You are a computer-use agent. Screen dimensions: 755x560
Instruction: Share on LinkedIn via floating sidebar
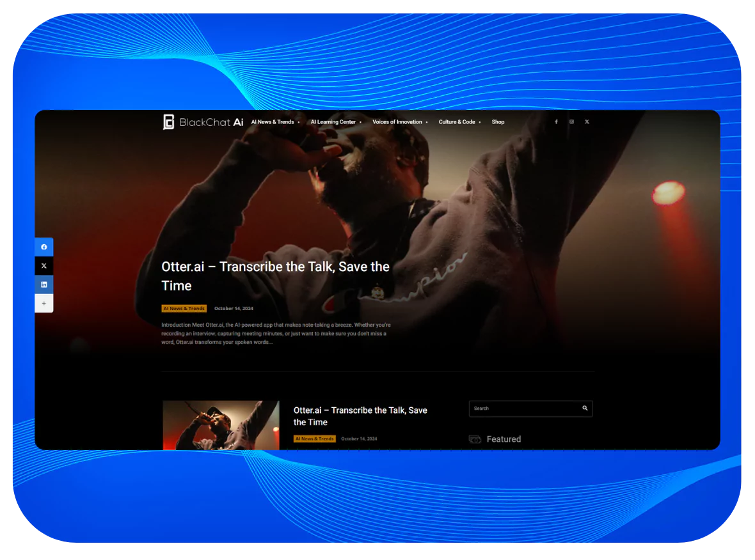pyautogui.click(x=44, y=284)
